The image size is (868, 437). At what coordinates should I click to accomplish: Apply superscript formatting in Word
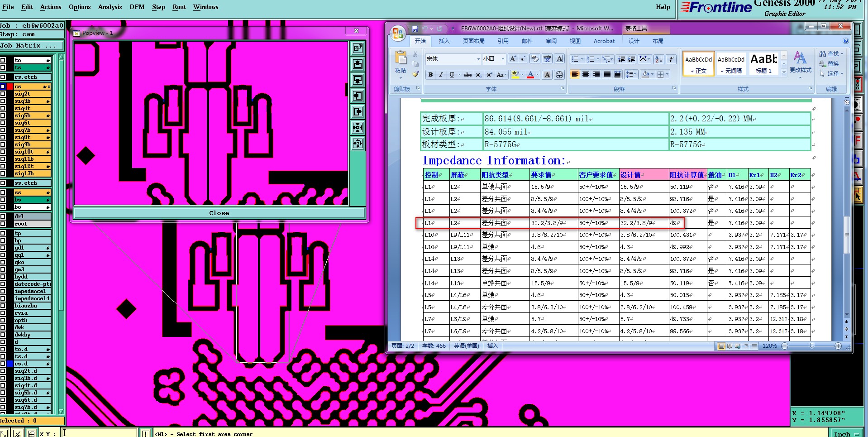[x=489, y=75]
